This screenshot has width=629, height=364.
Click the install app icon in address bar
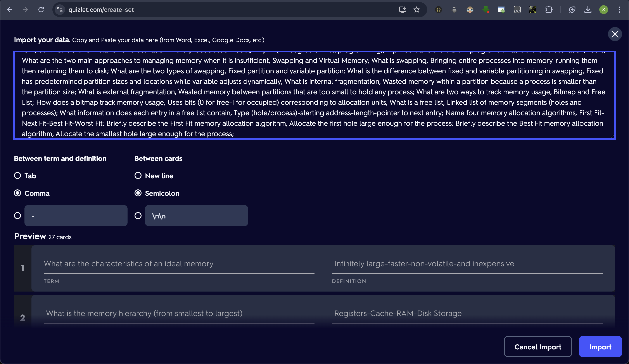click(x=402, y=10)
